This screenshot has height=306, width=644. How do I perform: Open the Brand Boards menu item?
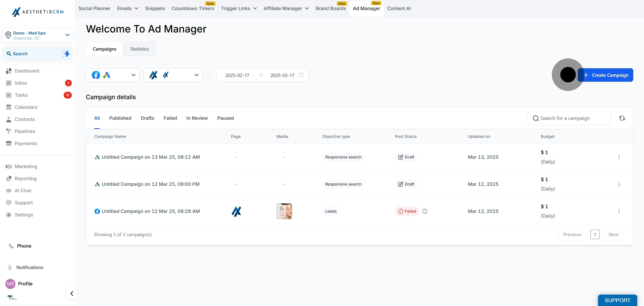click(x=330, y=9)
